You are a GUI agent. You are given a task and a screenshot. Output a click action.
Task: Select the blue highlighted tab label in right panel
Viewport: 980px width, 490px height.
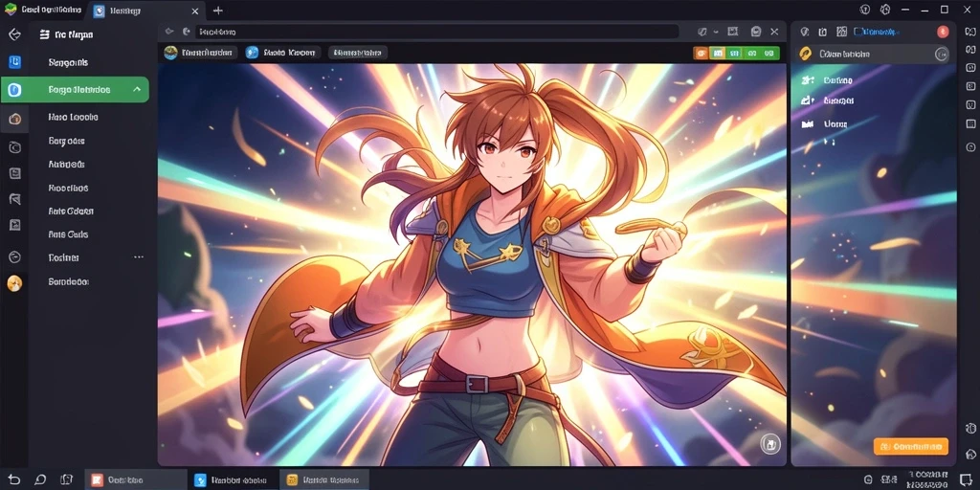tap(877, 32)
